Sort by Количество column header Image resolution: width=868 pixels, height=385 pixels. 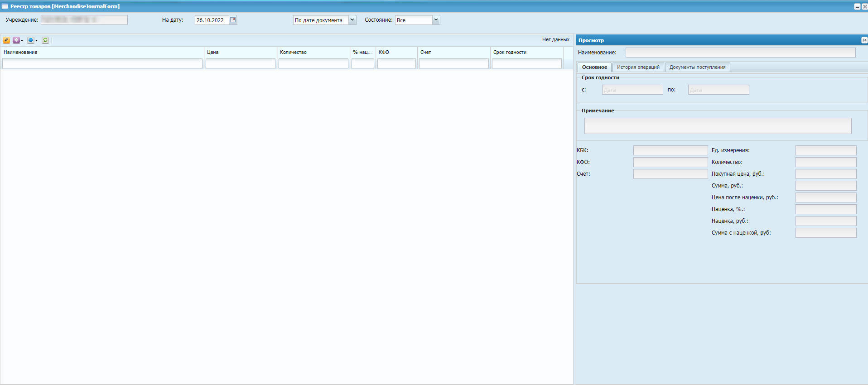[x=313, y=52]
